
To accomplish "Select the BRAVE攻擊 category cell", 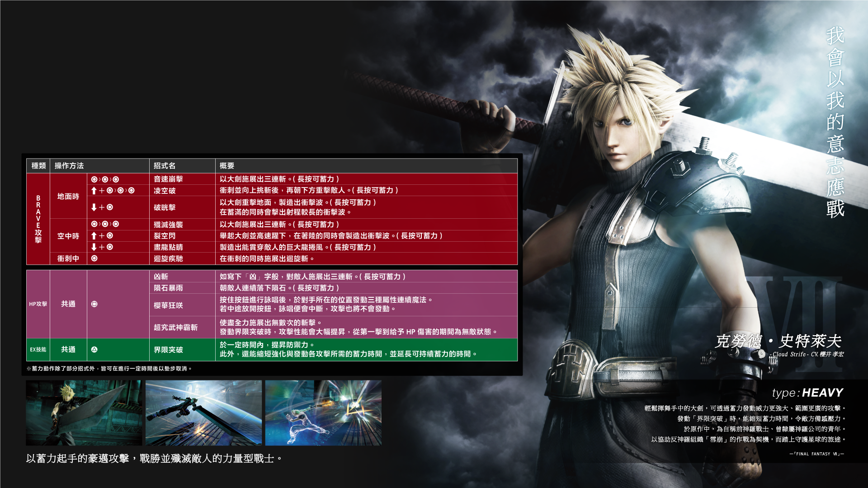I will (38, 219).
